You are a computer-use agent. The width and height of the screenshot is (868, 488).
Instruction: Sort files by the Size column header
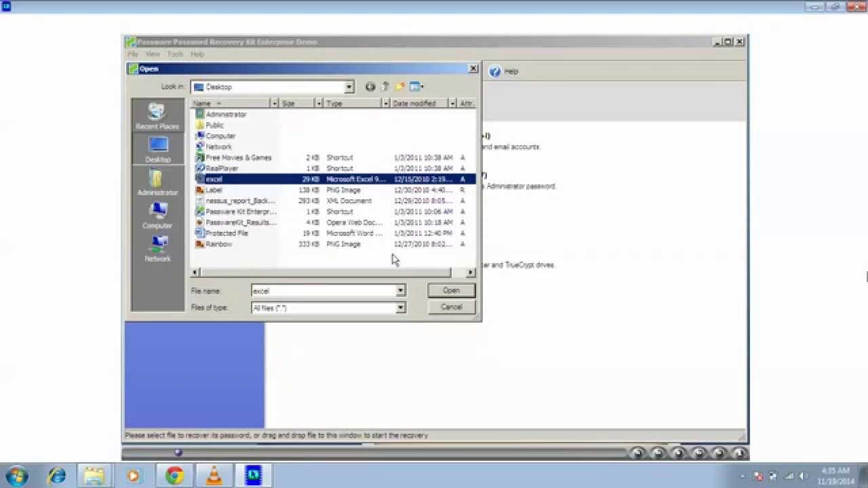pos(296,104)
